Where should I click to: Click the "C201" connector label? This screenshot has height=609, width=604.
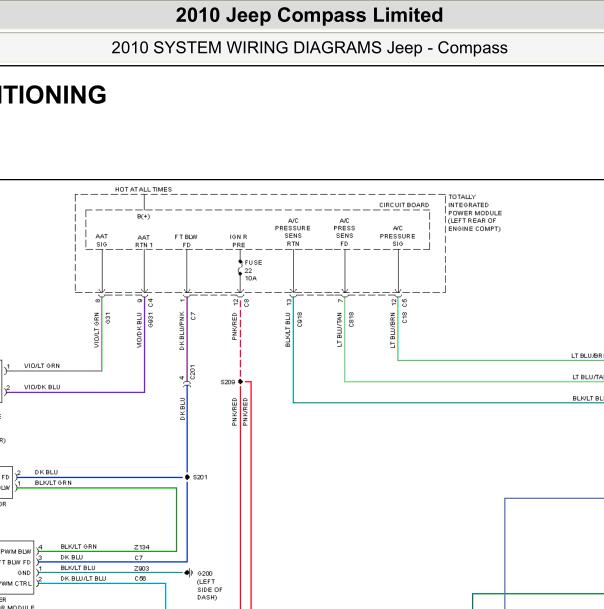(x=193, y=372)
